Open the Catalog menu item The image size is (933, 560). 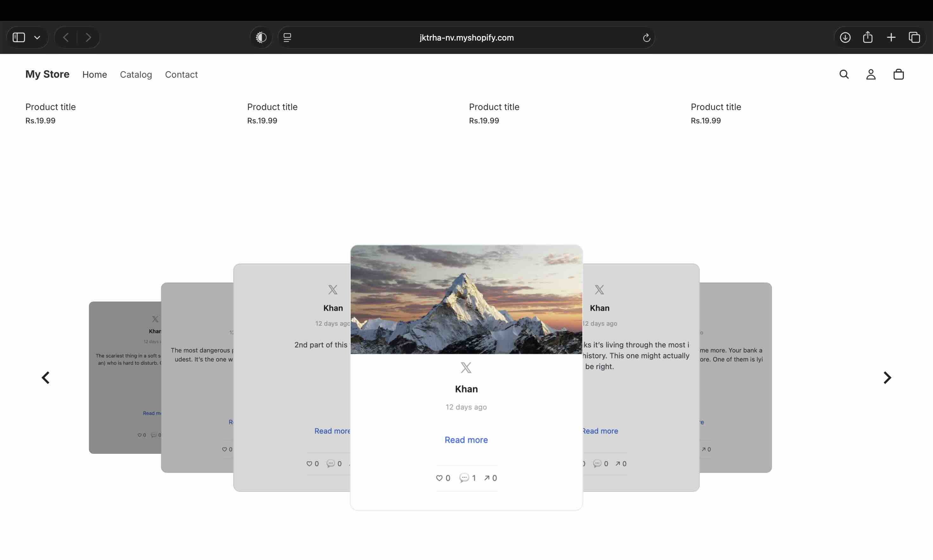coord(136,74)
